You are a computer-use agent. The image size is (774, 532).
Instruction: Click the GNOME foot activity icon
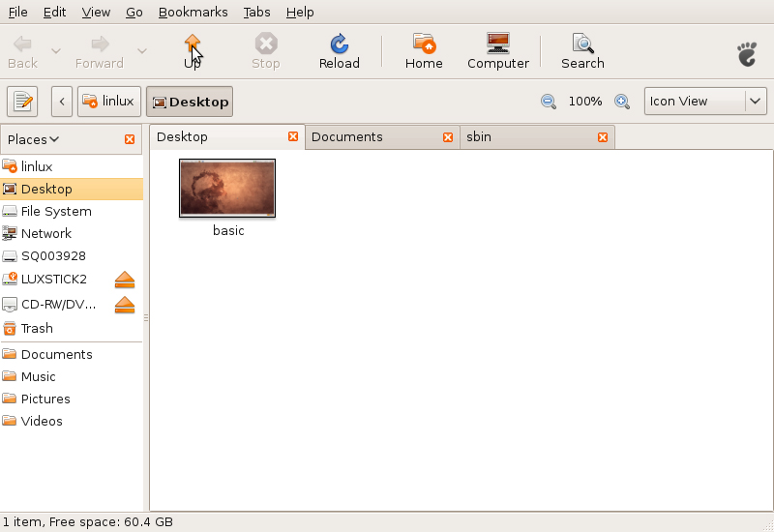(747, 54)
